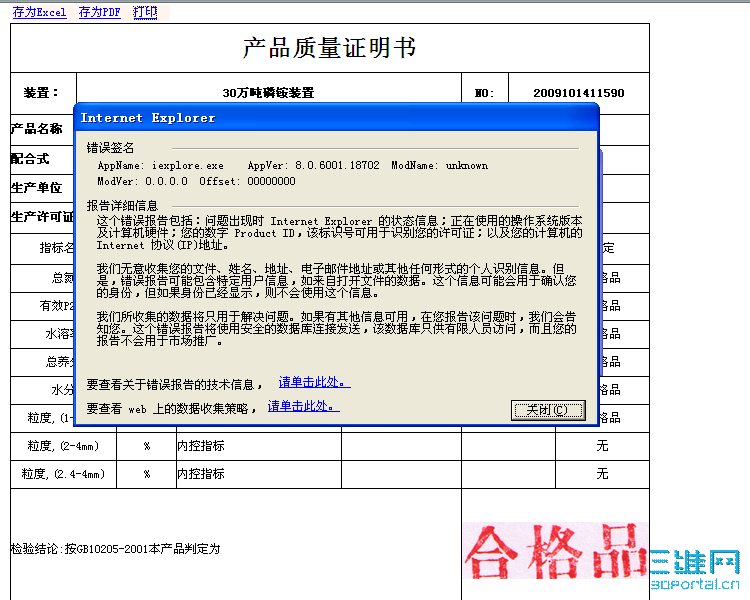Screen dimensions: 750x600
Task: Open web data collection policy link
Action: (303, 406)
